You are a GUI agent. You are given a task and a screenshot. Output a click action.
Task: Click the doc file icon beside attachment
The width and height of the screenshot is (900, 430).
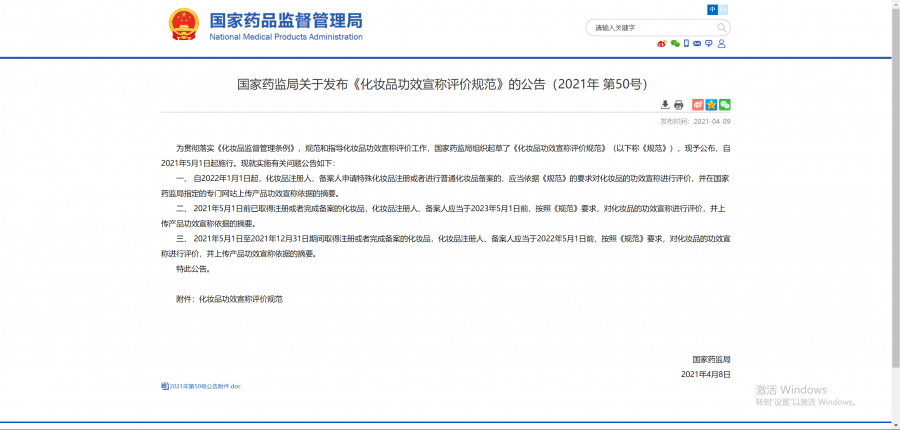tap(165, 386)
